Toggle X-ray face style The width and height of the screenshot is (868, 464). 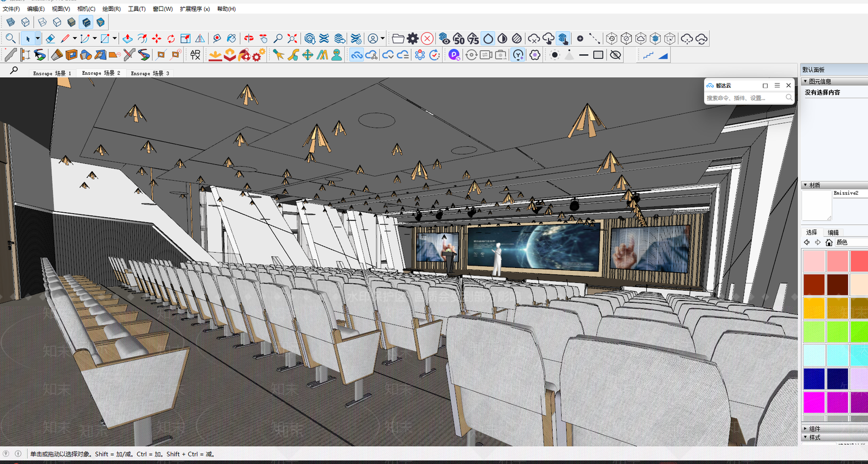click(x=10, y=22)
